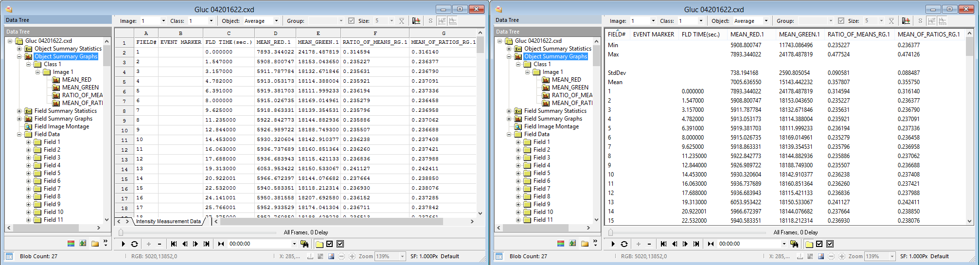Select MEAN_GREEN in the right Data Tree
The width and height of the screenshot is (980, 265).
pos(570,88)
